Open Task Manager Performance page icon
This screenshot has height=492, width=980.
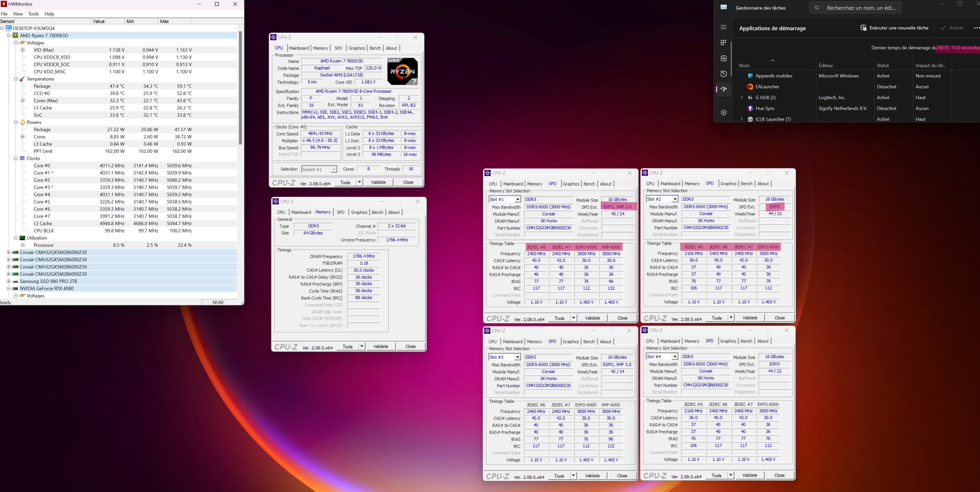point(723,58)
